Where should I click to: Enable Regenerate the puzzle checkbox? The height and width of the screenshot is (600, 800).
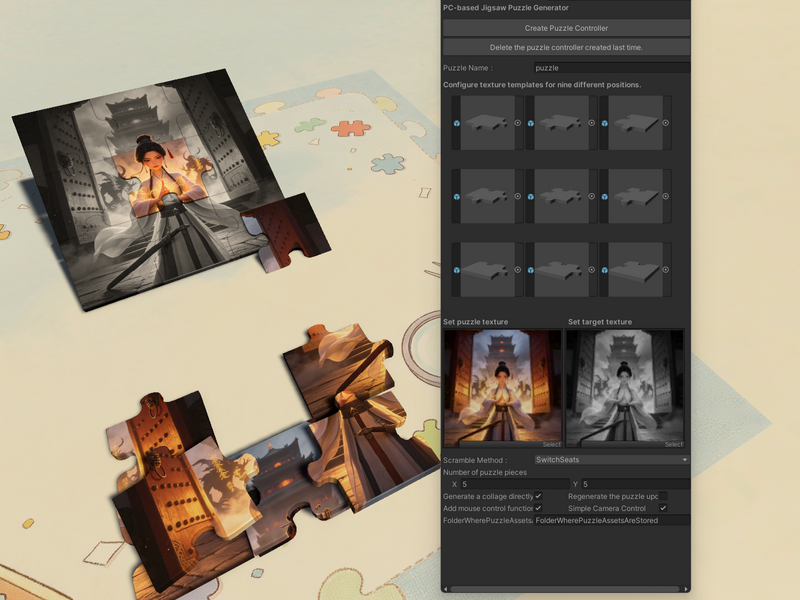[663, 496]
